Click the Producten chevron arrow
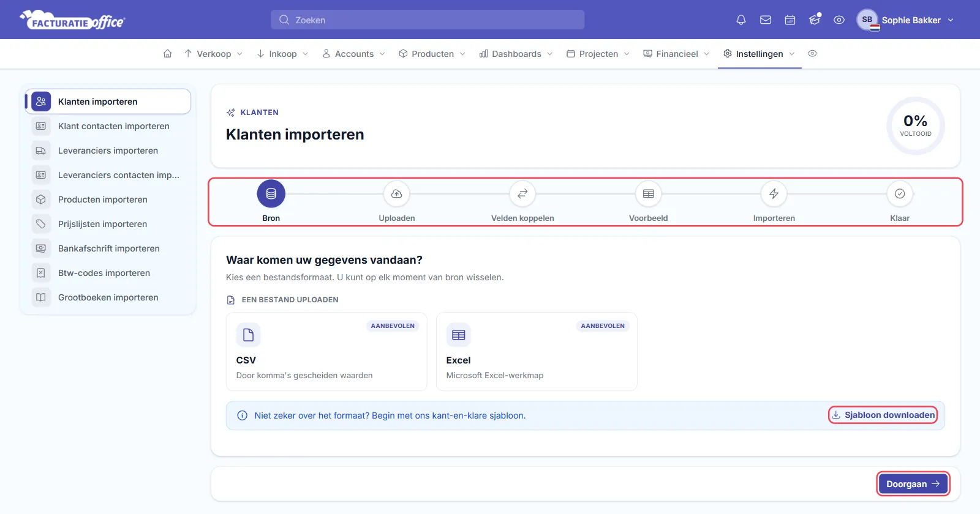 [x=462, y=54]
